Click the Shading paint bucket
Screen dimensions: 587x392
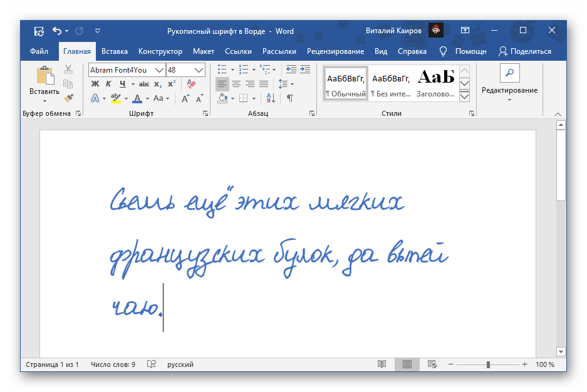click(223, 98)
